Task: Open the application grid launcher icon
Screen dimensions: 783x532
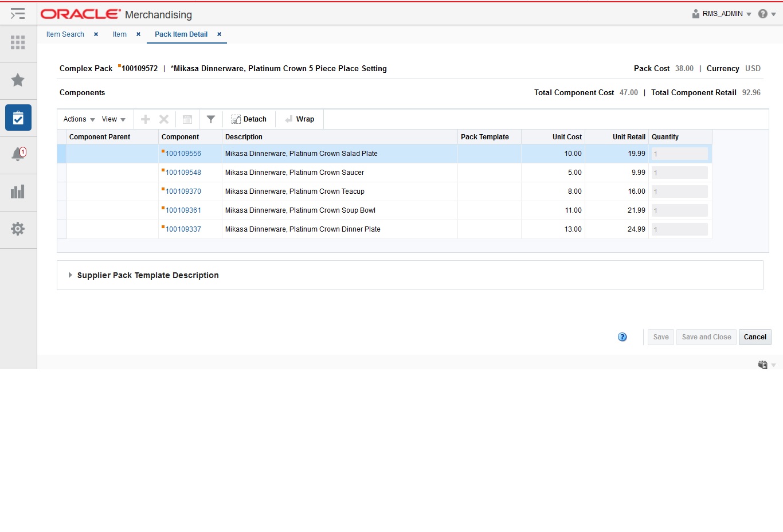Action: pos(18,42)
